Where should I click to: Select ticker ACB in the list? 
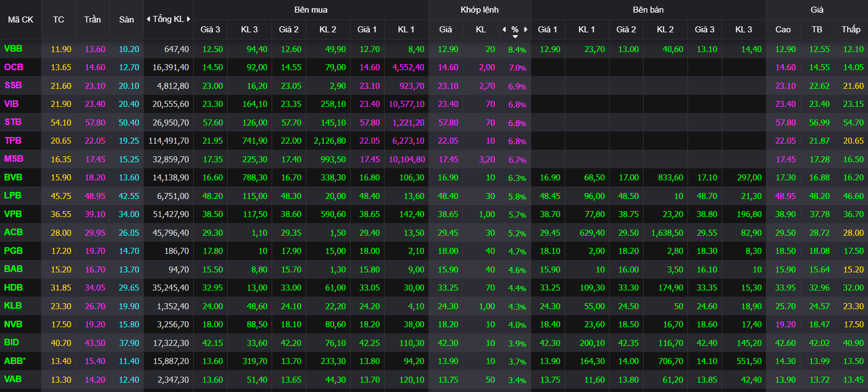(13, 232)
